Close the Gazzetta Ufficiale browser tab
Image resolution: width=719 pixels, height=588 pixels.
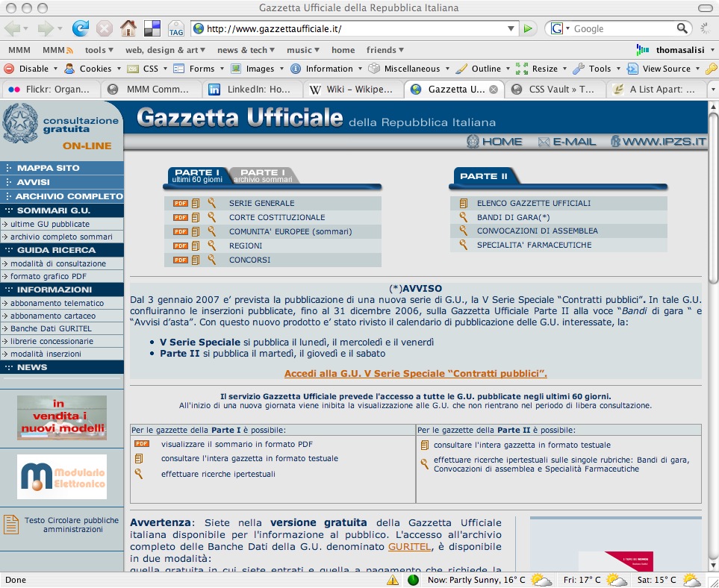click(x=493, y=90)
